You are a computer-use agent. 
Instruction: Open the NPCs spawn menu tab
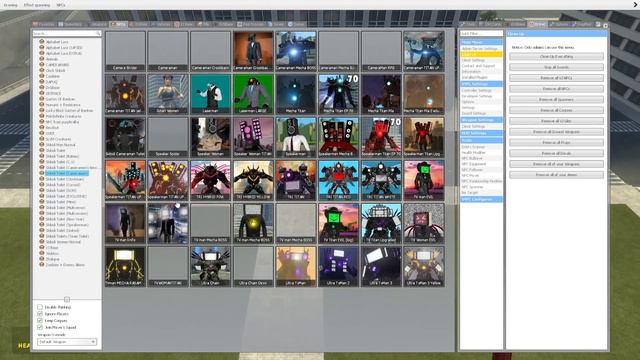119,24
